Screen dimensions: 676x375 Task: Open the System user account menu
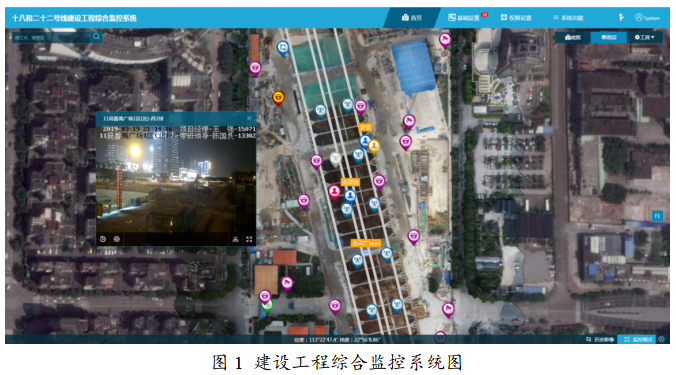(647, 18)
